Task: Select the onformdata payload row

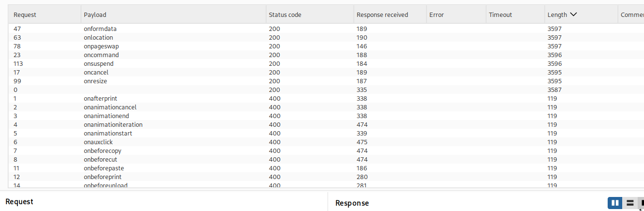Action: (x=326, y=29)
